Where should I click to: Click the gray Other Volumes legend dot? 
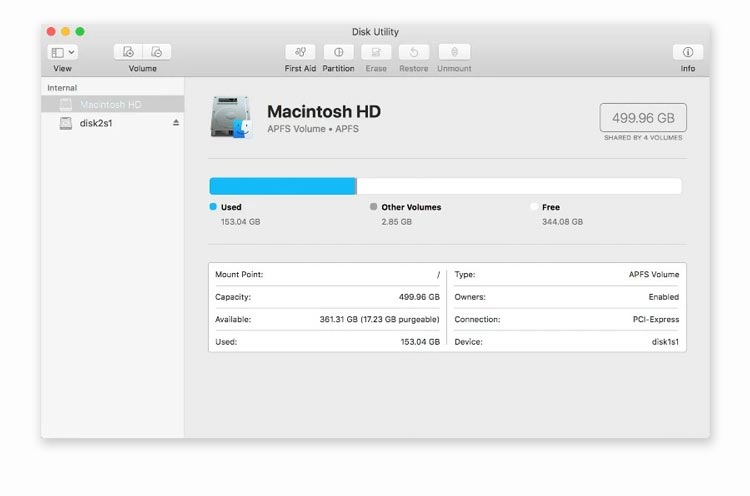[374, 207]
